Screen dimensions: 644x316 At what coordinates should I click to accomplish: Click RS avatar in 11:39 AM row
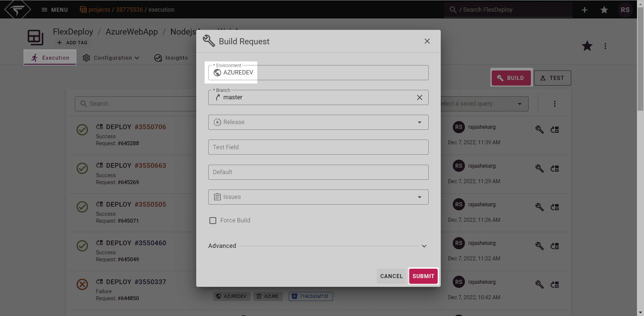[x=459, y=127]
